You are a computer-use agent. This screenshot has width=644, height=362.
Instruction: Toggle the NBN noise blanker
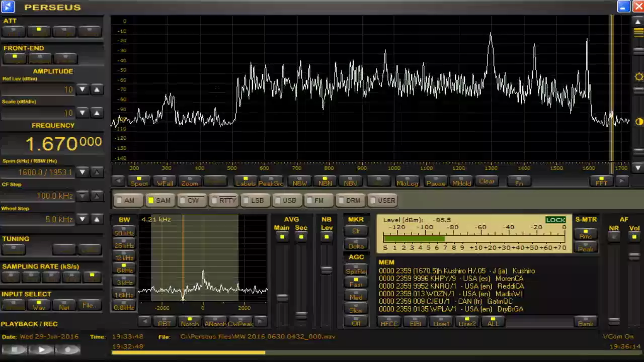(325, 182)
